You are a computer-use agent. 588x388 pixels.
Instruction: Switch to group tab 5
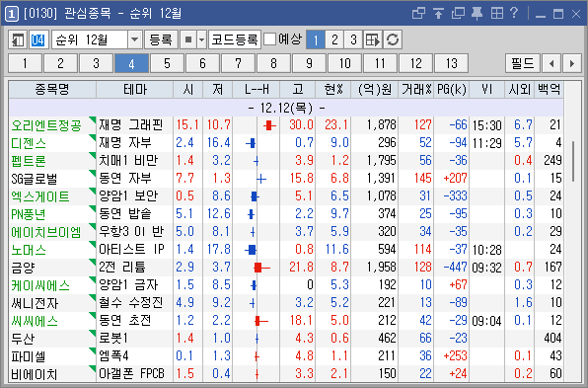point(167,63)
